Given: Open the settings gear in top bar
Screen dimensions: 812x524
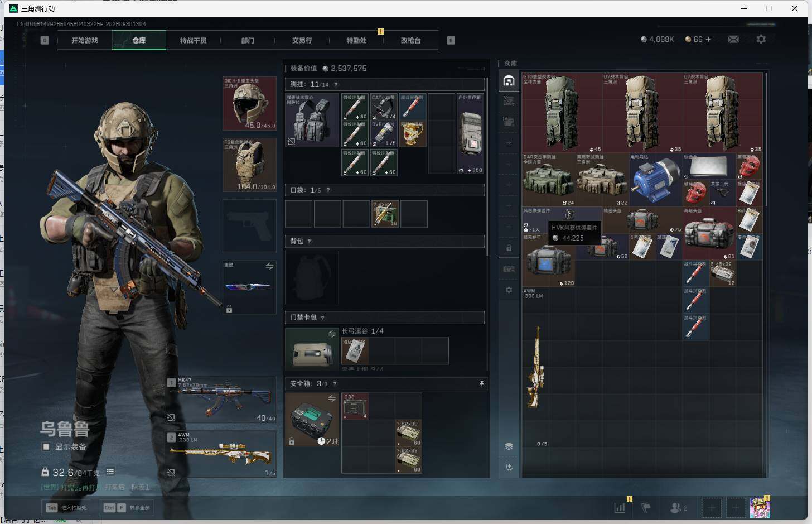Looking at the screenshot, I should tap(761, 39).
